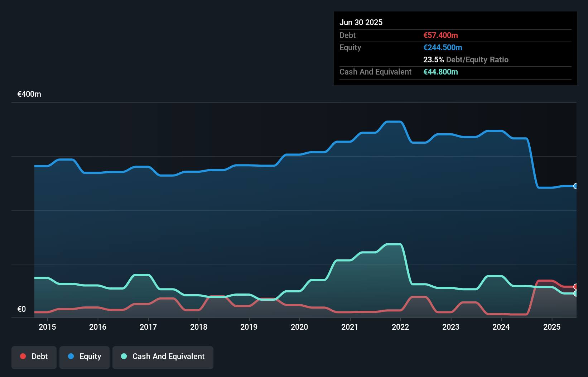Hide the Cash And Equivalent series
Screen dimensions: 588x377
163,357
